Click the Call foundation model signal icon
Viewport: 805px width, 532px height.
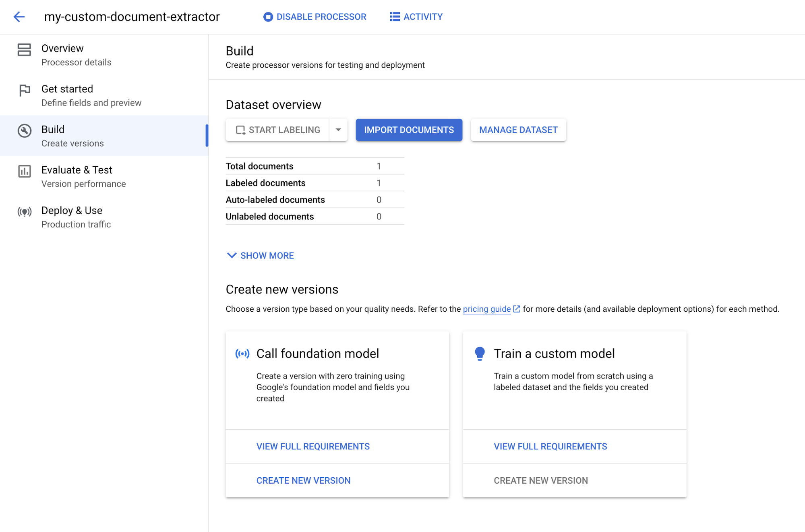[242, 354]
